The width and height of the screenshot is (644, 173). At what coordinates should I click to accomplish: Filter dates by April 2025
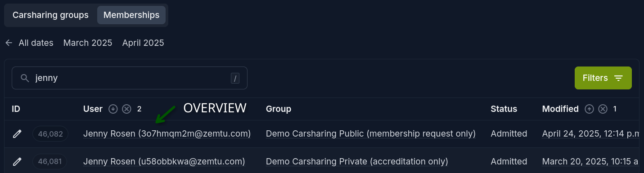143,43
